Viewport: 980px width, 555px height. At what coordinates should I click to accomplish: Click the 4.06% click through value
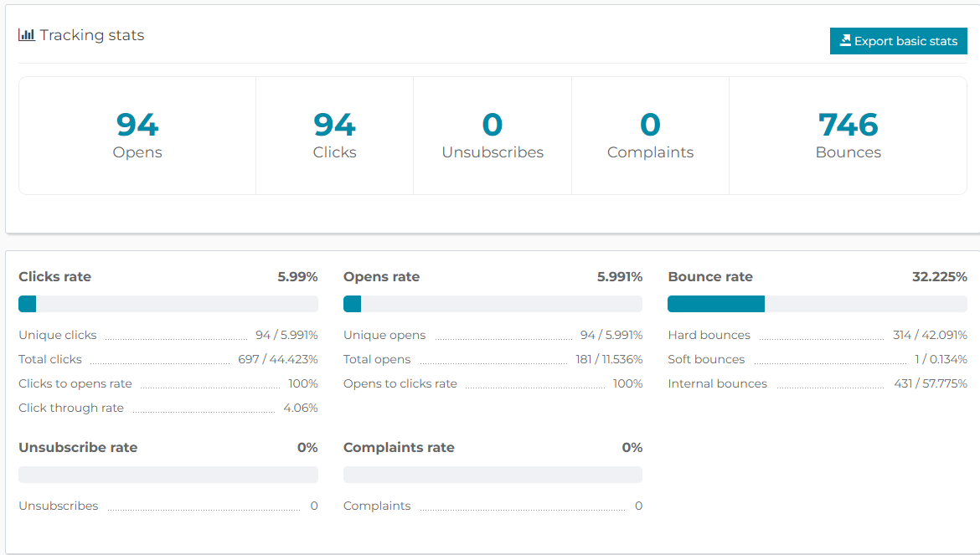(300, 409)
